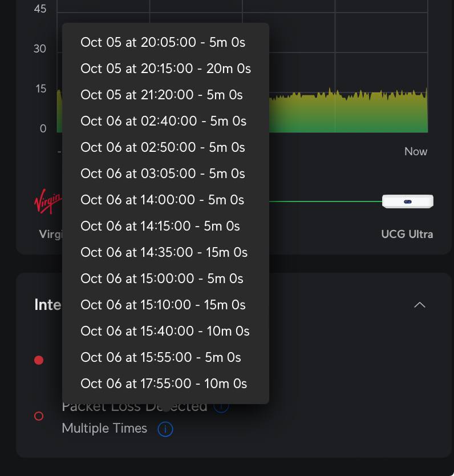454x476 pixels.
Task: Click the Now marker on chart axis
Action: 415,151
